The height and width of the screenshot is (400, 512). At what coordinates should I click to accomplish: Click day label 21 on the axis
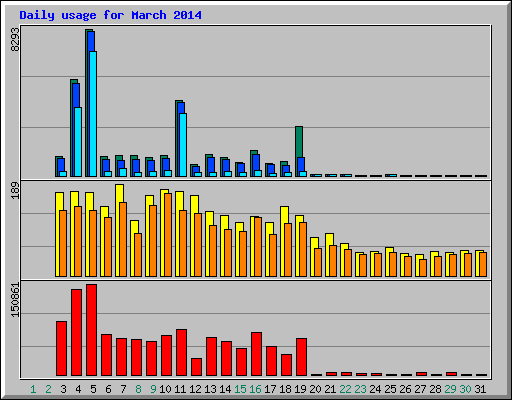pos(330,389)
